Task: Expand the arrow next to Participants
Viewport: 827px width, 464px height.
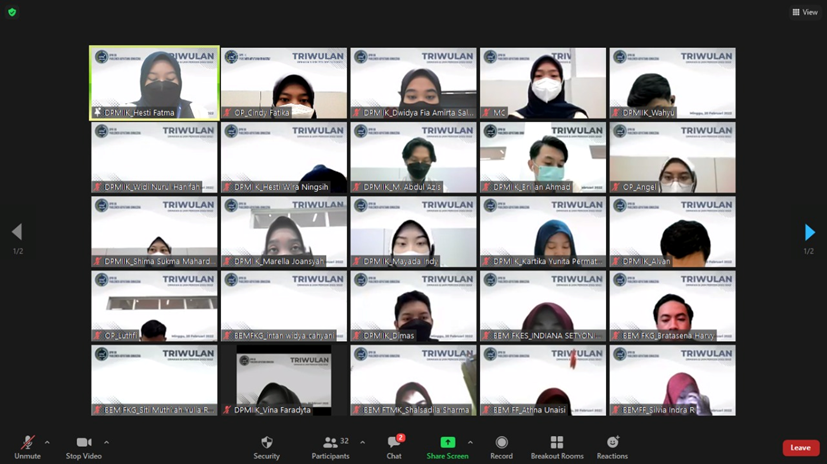Action: tap(362, 442)
